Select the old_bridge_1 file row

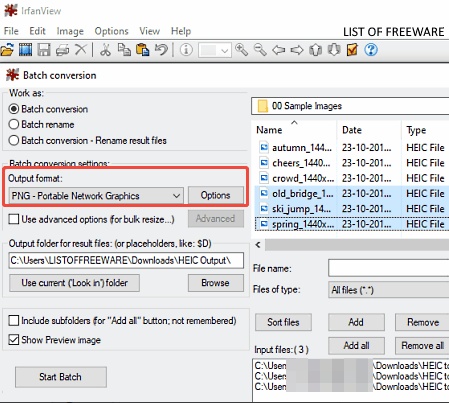click(352, 193)
